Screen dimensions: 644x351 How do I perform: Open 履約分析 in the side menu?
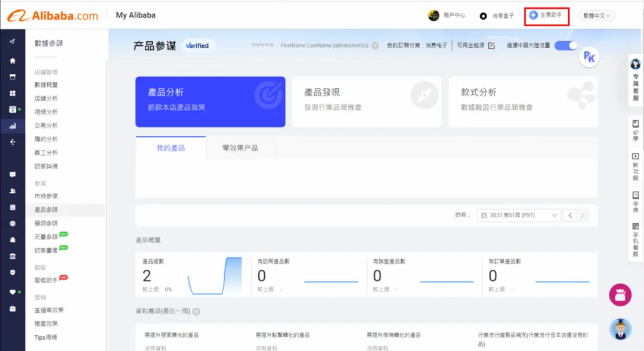pyautogui.click(x=46, y=139)
